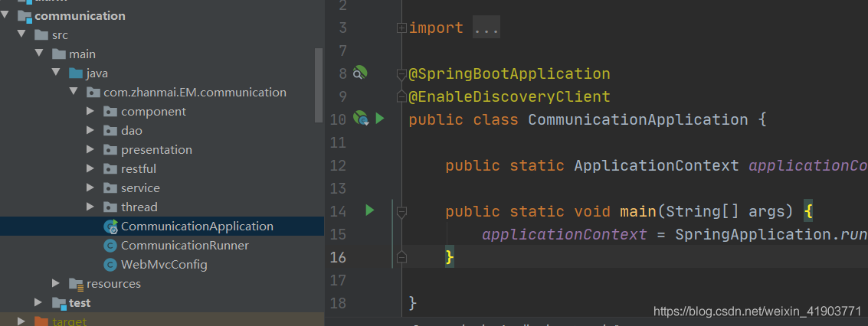
Task: Click the src folder icon
Action: tap(41, 35)
